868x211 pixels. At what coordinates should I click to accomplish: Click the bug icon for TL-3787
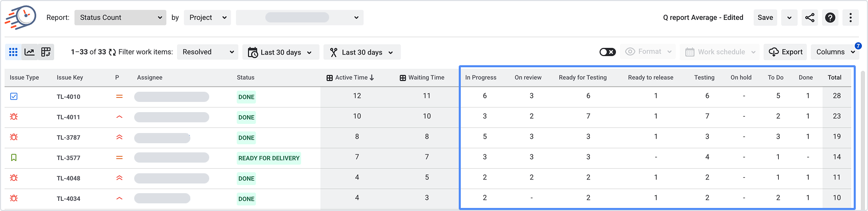(14, 137)
